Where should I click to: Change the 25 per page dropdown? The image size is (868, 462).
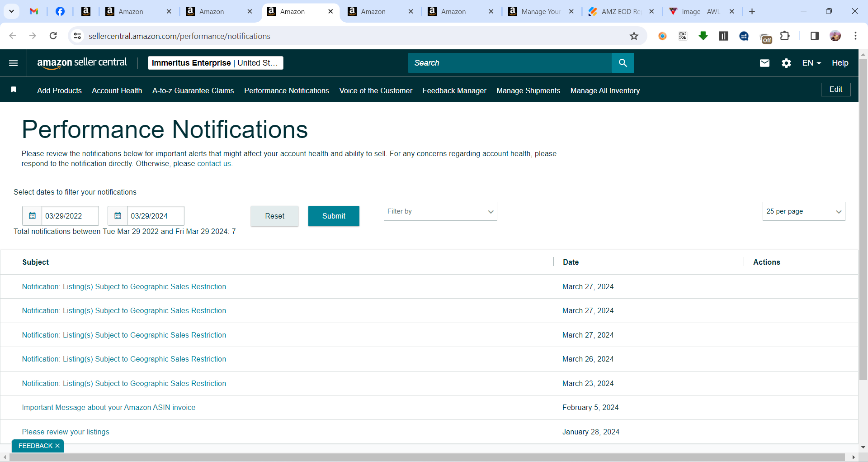coord(804,211)
